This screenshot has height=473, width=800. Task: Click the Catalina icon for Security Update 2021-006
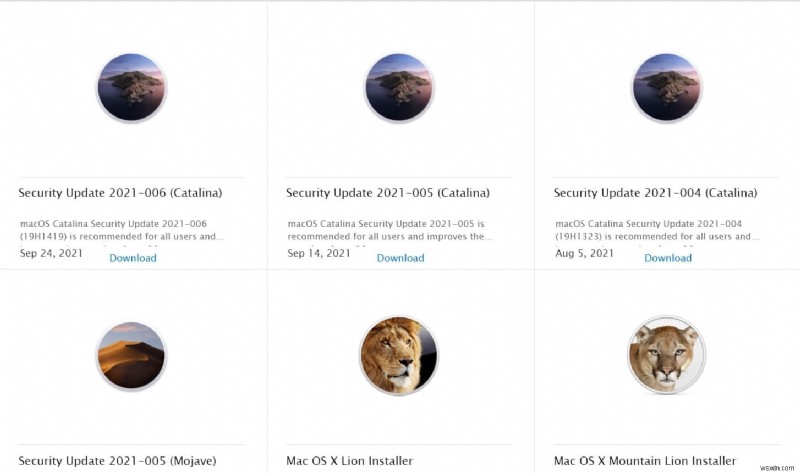pyautogui.click(x=131, y=88)
